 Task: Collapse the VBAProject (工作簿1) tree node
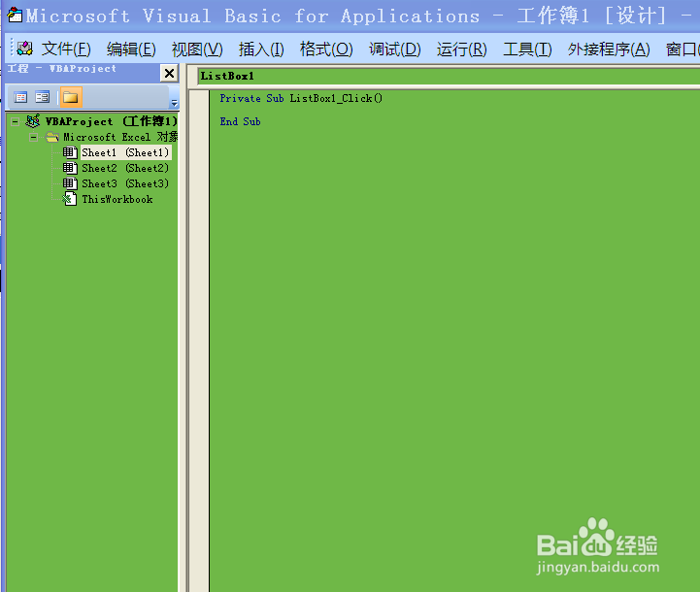click(16, 121)
